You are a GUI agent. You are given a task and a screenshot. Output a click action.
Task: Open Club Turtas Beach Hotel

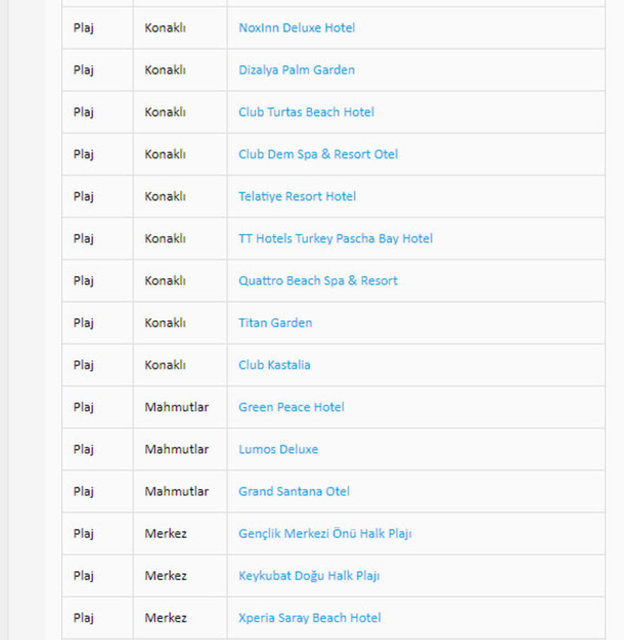click(306, 112)
